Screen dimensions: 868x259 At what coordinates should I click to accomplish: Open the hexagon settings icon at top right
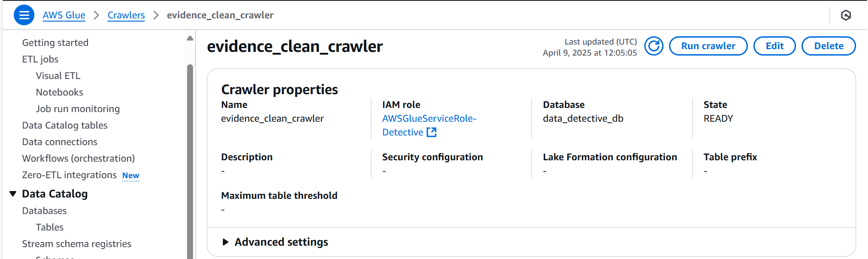tap(846, 15)
